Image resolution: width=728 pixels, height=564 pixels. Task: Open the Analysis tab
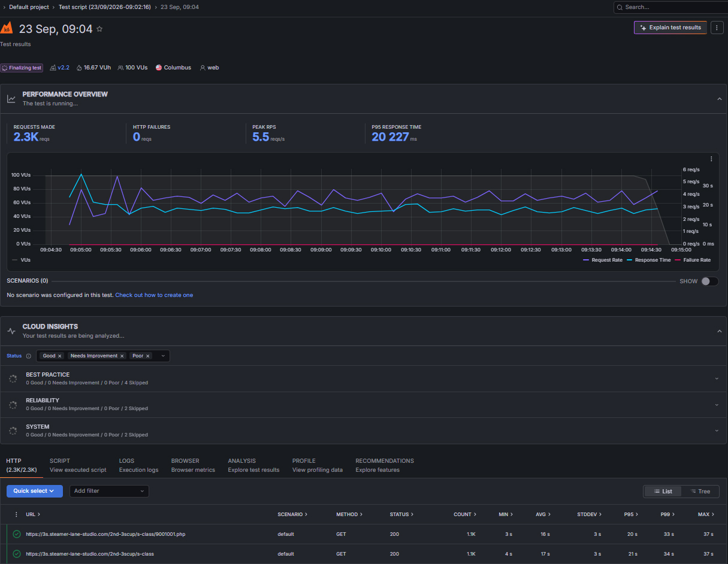click(x=253, y=465)
